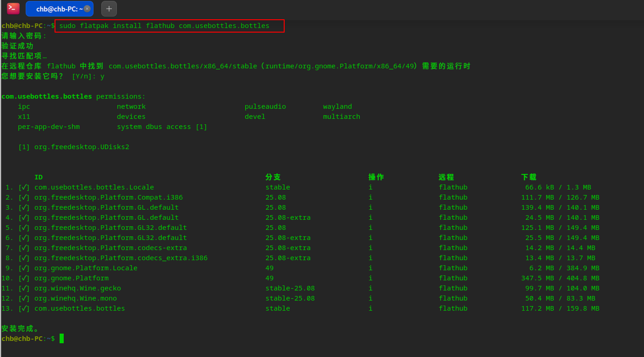This screenshot has width=644, height=357.
Task: Click the 远程 column header
Action: point(446,177)
